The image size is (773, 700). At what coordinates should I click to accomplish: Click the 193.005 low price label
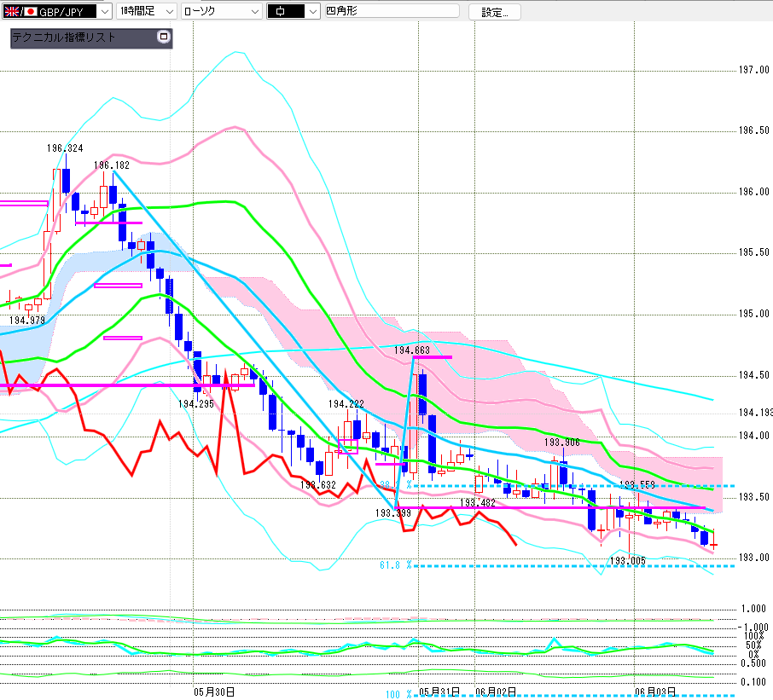pos(628,560)
